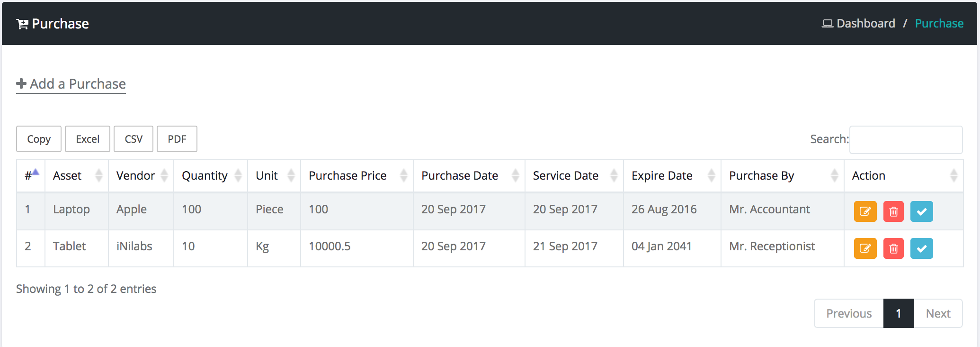Screen dimensions: 980x347
Task: Export table as Excel
Action: point(88,139)
